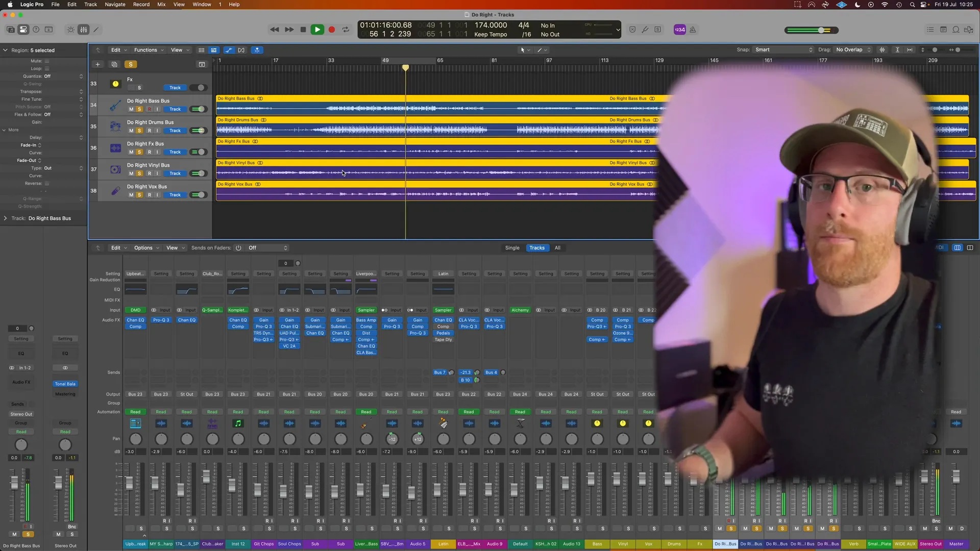Viewport: 980px width, 551px height.
Task: Open the Library panel icon
Action: click(10, 30)
